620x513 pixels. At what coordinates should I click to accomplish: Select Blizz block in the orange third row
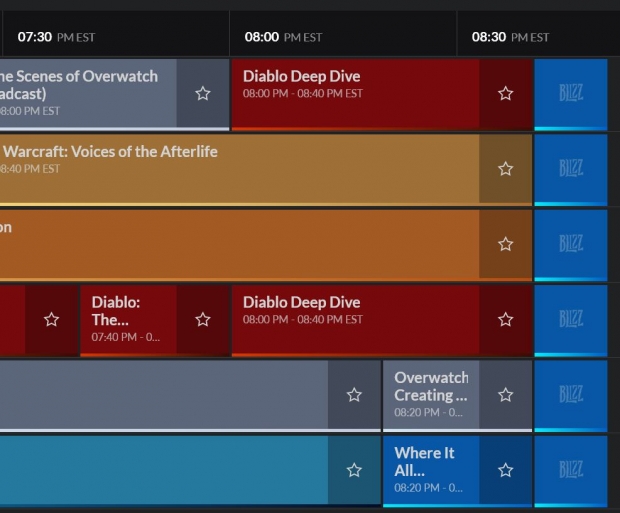[571, 244]
